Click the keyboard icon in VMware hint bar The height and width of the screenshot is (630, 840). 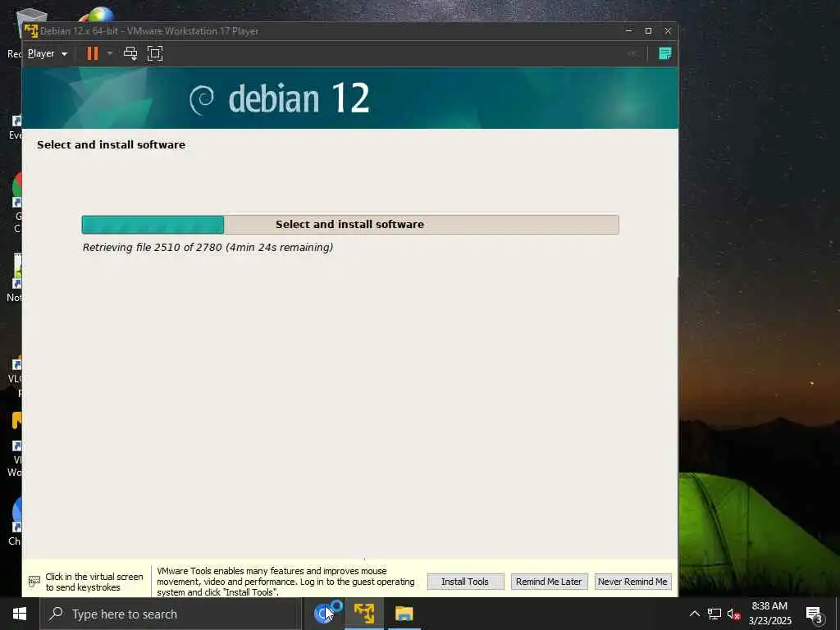point(34,582)
